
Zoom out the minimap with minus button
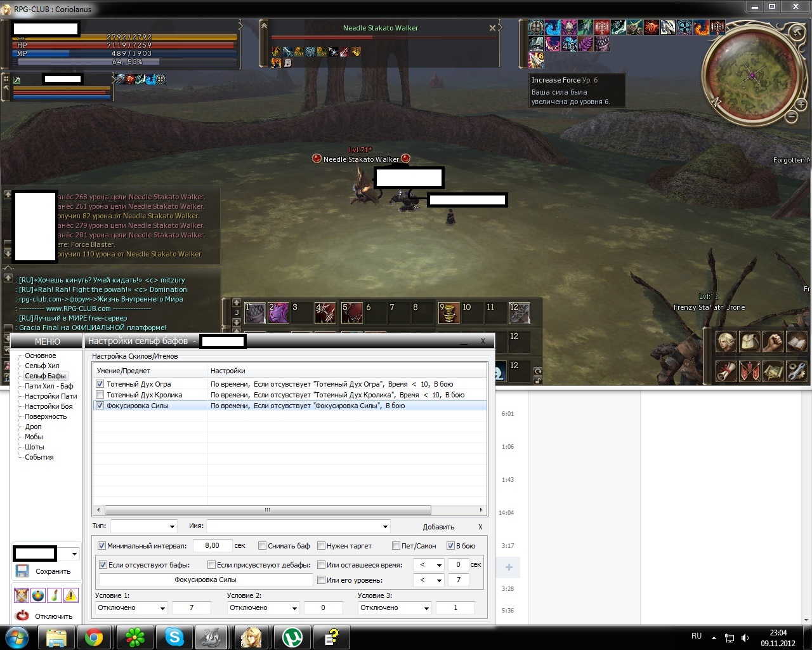pos(791,117)
